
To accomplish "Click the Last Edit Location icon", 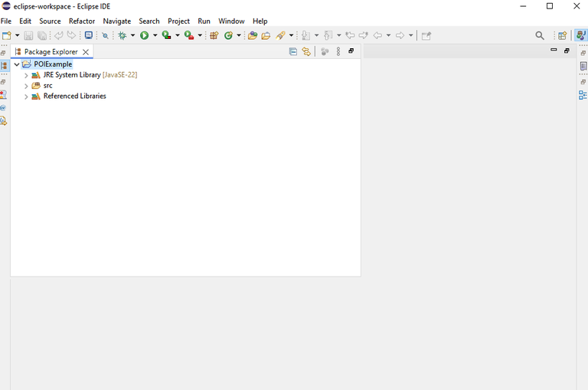I will [350, 36].
